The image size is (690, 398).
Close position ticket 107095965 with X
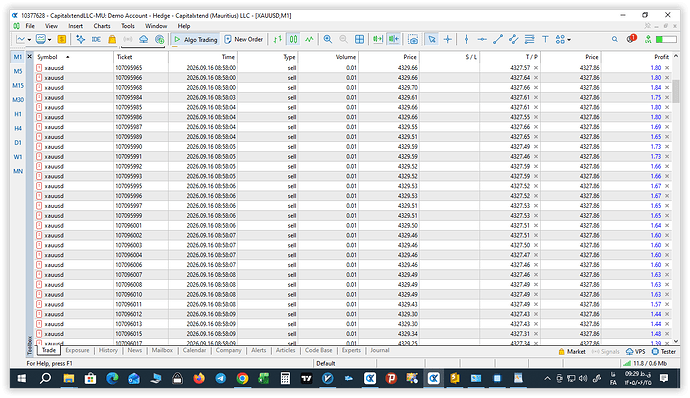(x=667, y=68)
